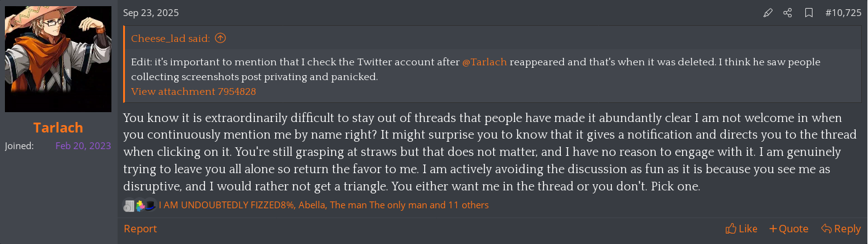Screen dimensions: 868x244
Task: Open Tarlach's user profile name
Action: point(58,128)
